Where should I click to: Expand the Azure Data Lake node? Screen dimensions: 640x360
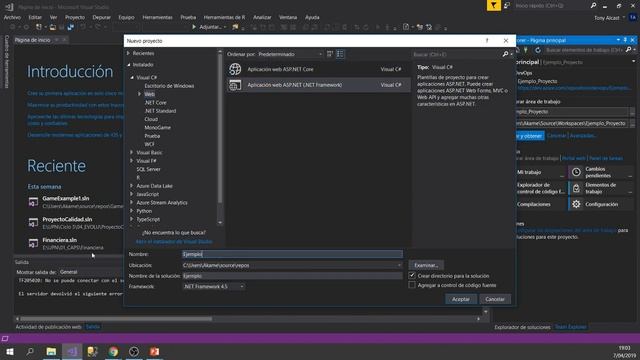tap(131, 186)
